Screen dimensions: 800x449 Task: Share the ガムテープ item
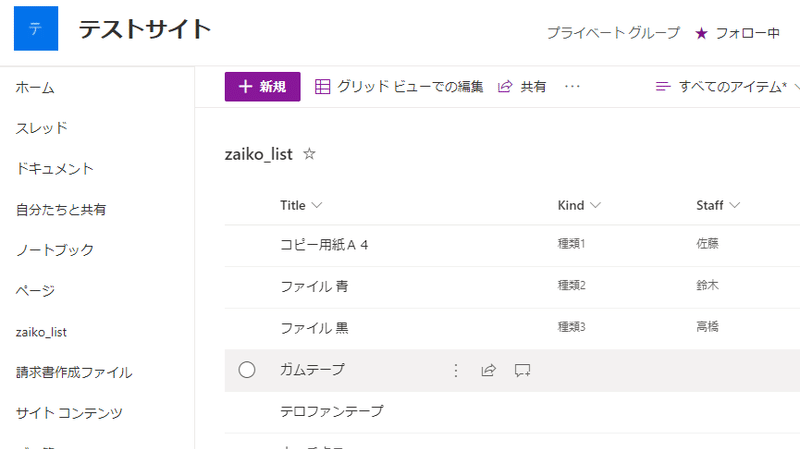489,370
